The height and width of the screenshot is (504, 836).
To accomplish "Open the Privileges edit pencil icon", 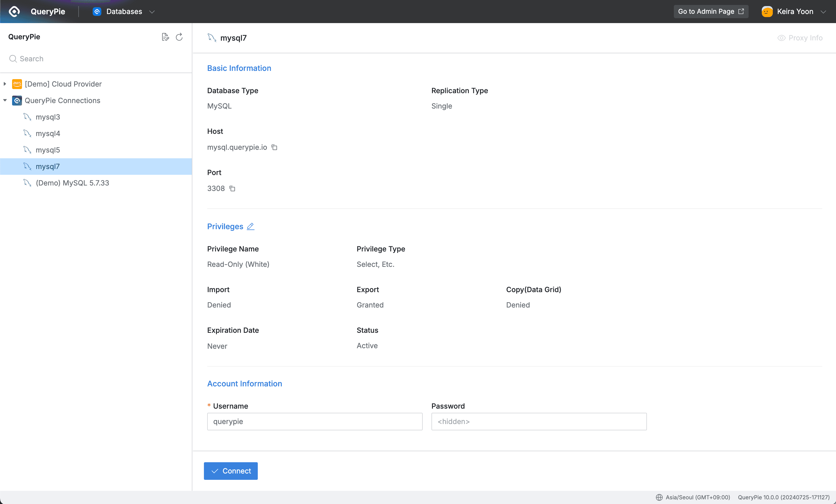I will pos(251,226).
